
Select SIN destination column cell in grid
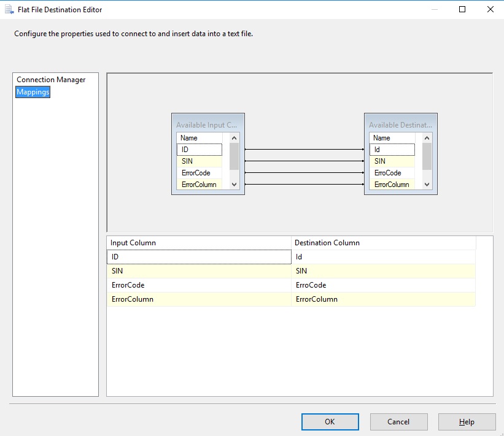coord(384,271)
